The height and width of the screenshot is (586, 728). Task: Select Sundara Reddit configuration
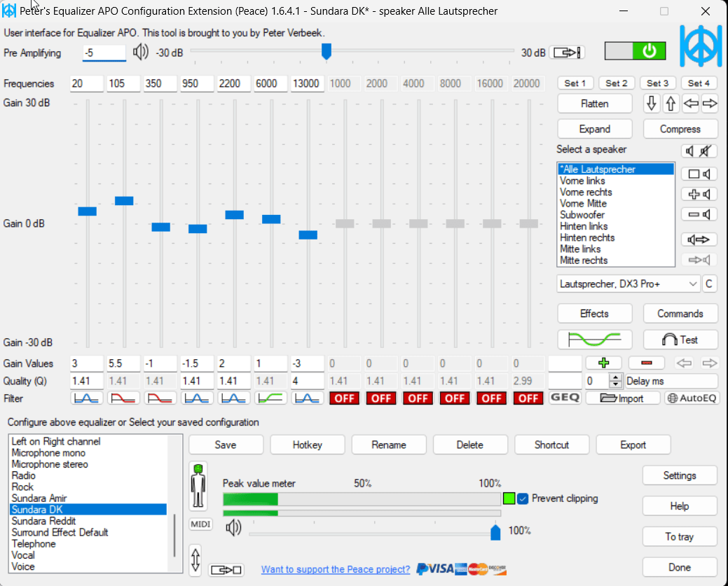pyautogui.click(x=88, y=521)
